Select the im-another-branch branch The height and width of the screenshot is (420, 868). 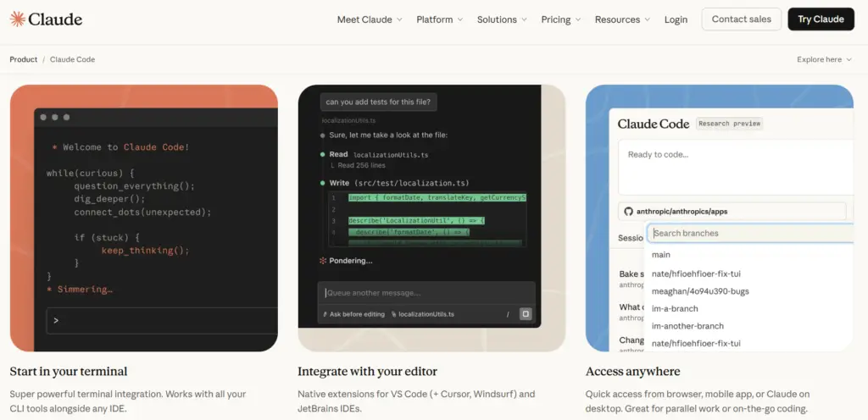(687, 326)
